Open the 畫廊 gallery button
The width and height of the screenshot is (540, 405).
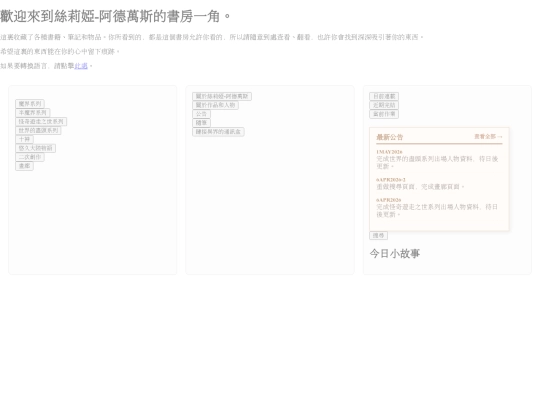(x=24, y=166)
